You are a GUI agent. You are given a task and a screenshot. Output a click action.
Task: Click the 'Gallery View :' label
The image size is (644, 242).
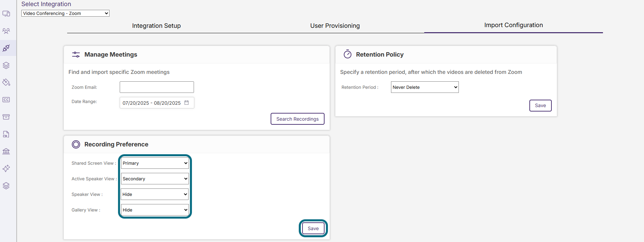click(86, 210)
